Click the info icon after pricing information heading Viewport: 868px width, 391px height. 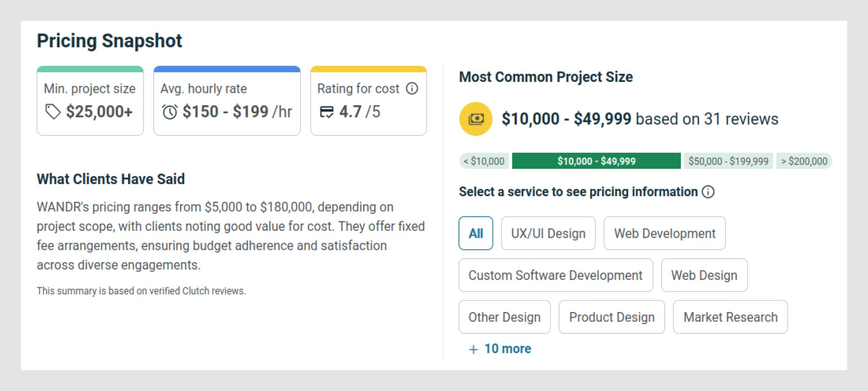708,192
